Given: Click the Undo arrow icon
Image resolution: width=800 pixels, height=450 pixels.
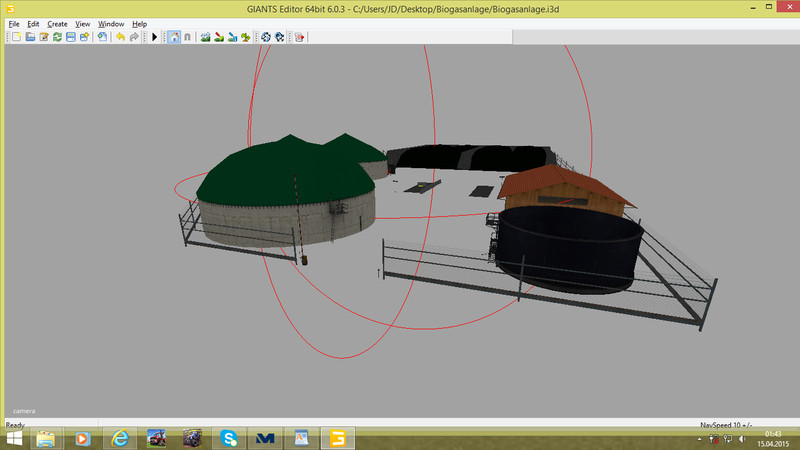Looking at the screenshot, I should (x=120, y=37).
